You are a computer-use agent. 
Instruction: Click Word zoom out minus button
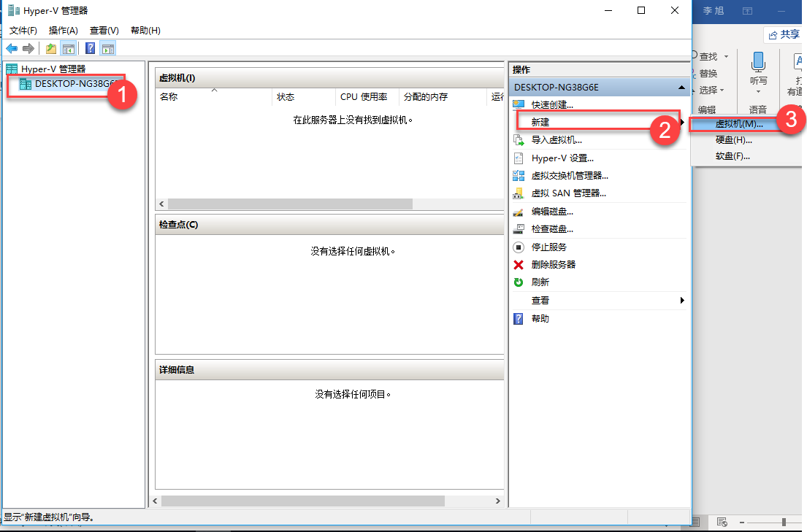(742, 523)
